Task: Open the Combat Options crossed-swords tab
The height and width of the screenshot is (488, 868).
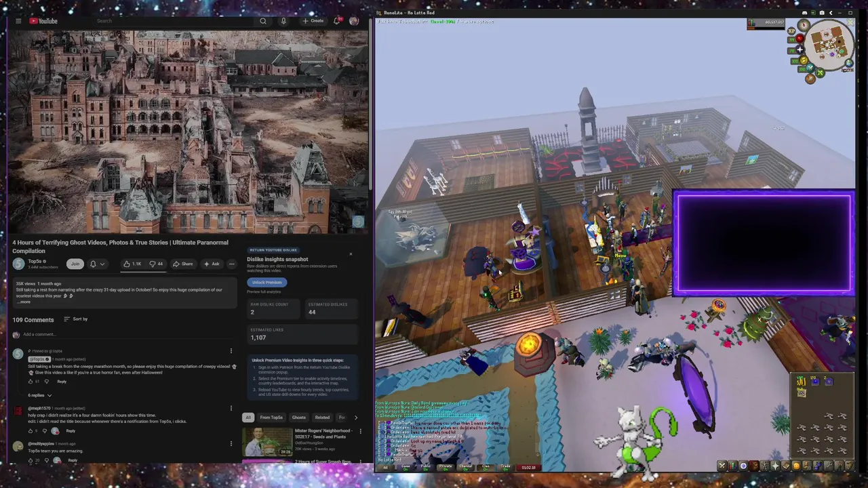Action: (x=722, y=466)
